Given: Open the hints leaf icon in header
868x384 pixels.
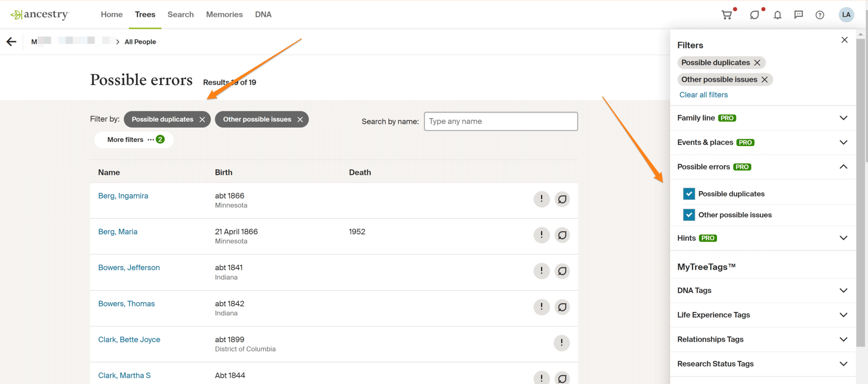Looking at the screenshot, I should pos(754,15).
